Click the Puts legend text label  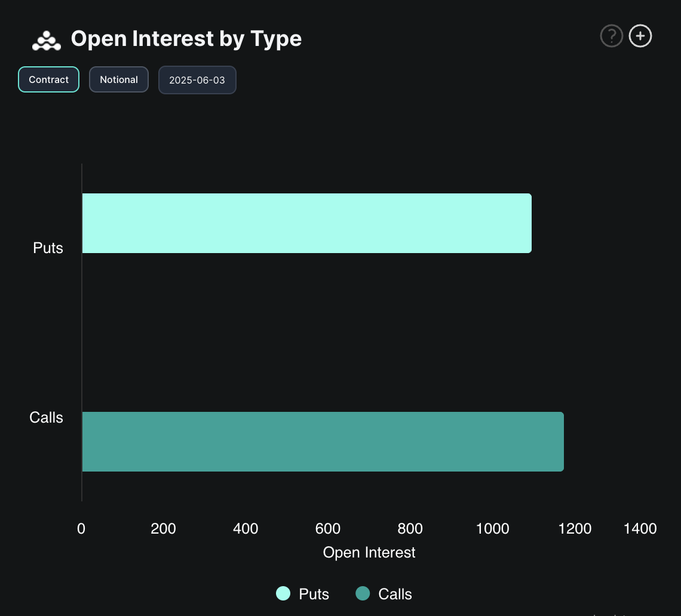coord(314,594)
